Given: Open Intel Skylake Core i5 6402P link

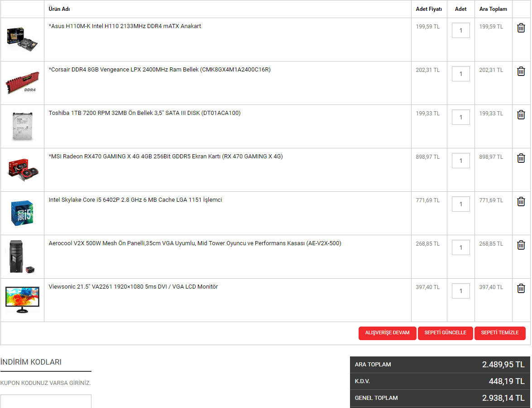Looking at the screenshot, I should pos(135,199).
